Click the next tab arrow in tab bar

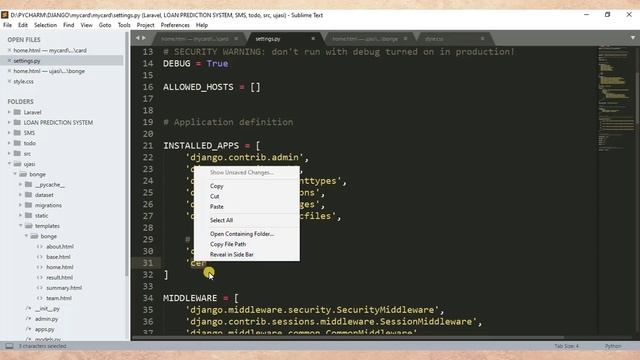coord(144,38)
